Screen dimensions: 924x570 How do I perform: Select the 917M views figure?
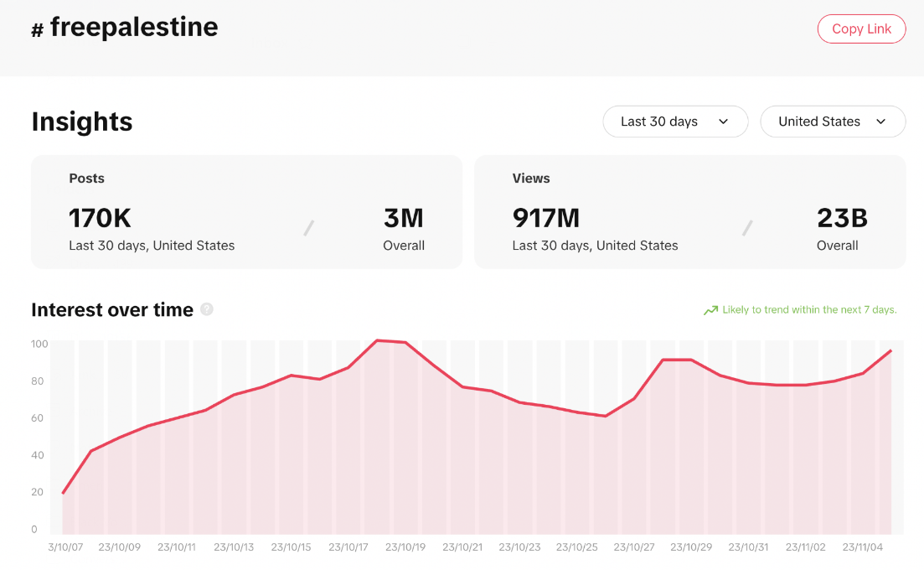point(546,218)
